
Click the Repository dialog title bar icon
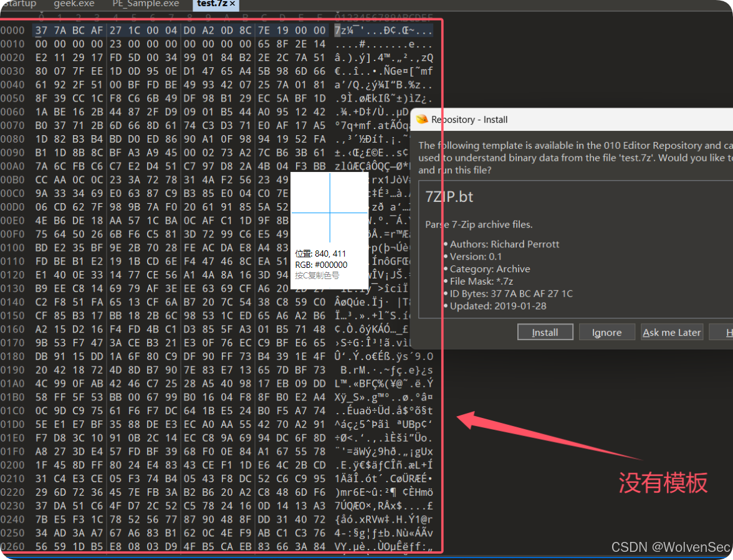click(x=422, y=119)
